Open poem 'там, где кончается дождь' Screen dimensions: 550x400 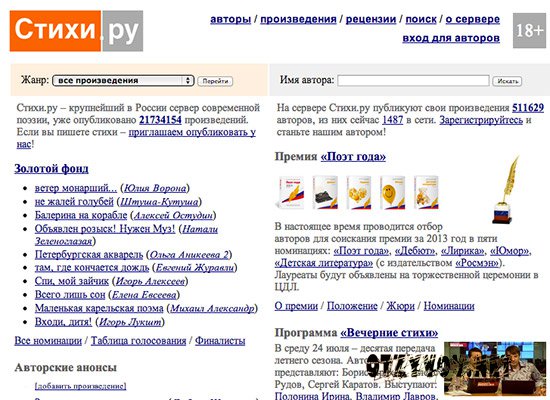click(x=92, y=268)
